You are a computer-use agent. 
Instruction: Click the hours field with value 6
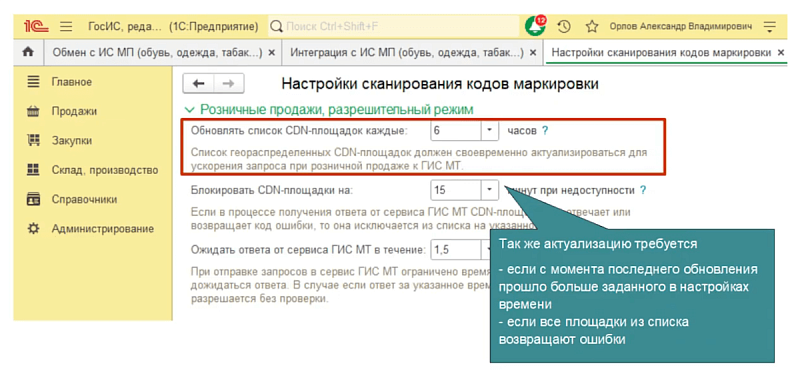click(456, 131)
